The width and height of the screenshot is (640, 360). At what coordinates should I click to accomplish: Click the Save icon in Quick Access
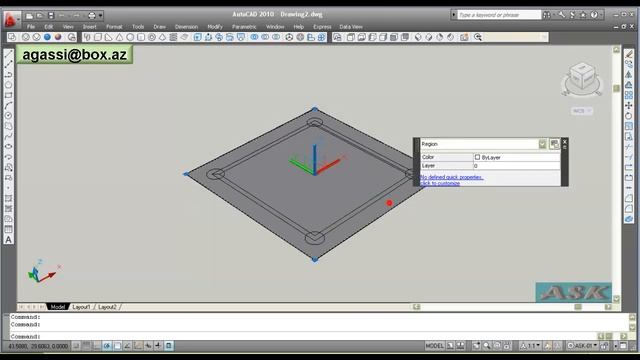click(51, 16)
